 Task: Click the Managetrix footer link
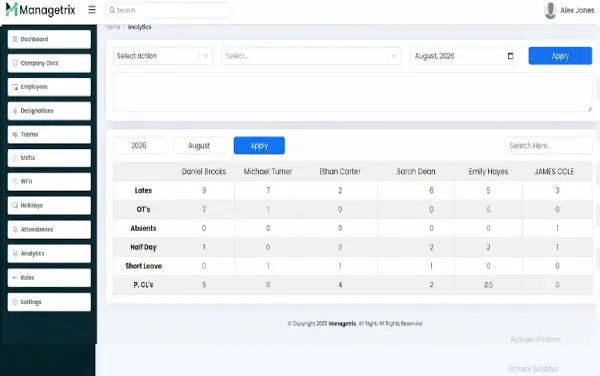(342, 324)
